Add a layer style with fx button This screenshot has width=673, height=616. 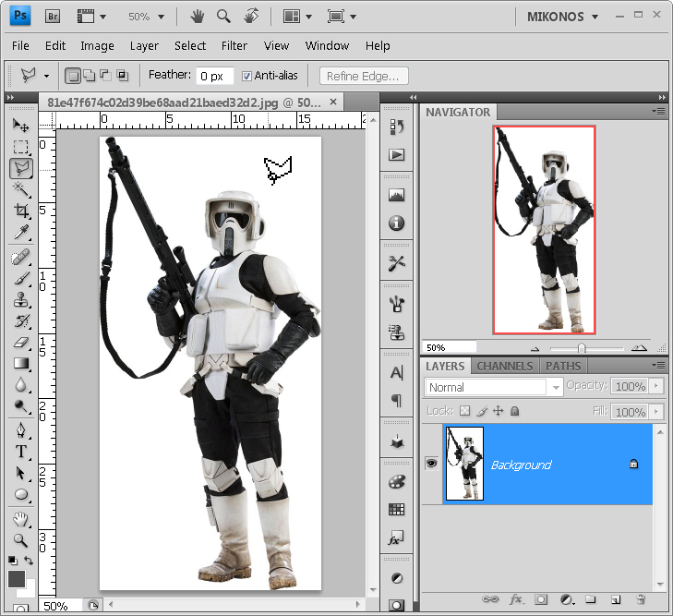pos(515,599)
